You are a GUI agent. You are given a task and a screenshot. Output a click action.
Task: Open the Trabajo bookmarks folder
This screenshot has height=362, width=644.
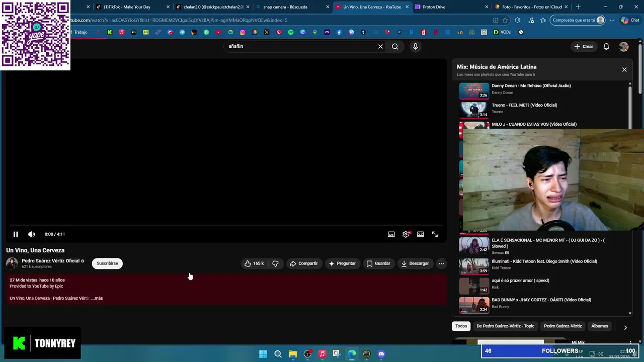tap(80, 32)
